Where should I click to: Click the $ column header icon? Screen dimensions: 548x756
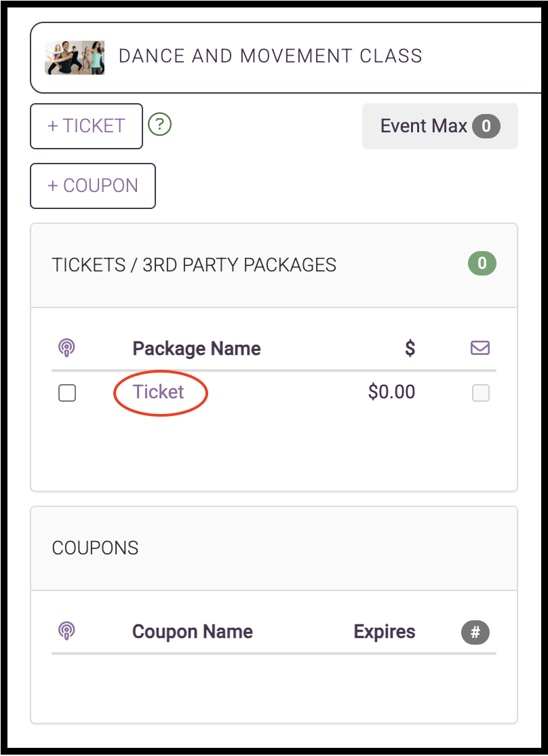click(x=410, y=348)
